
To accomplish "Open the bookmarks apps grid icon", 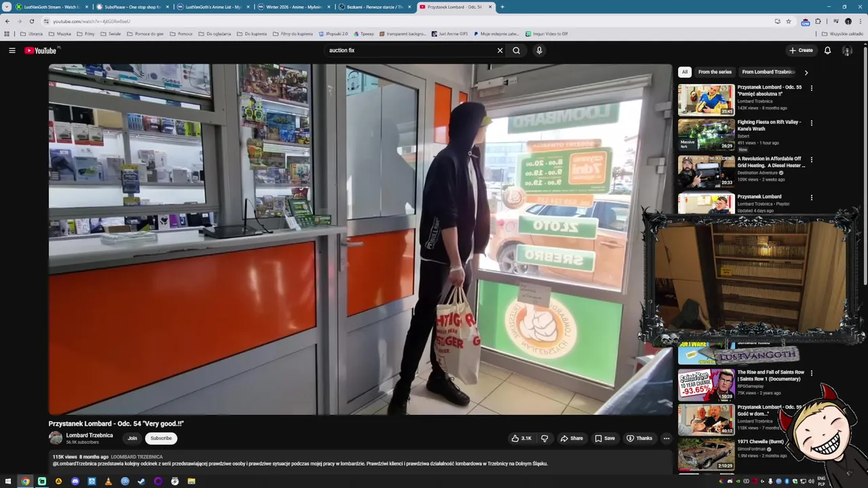I will pyautogui.click(x=7, y=33).
